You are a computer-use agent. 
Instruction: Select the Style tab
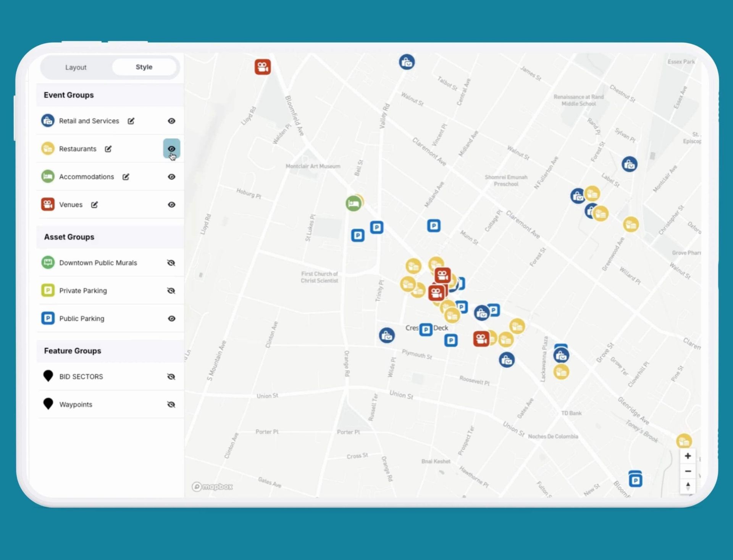click(144, 67)
